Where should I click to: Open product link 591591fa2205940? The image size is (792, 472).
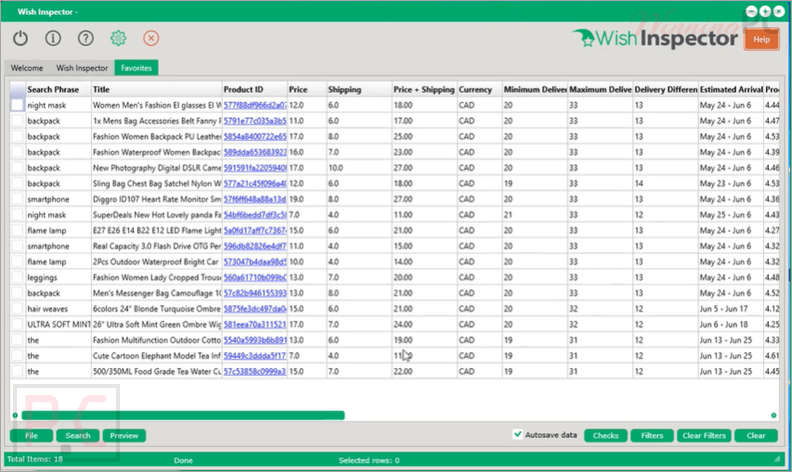tap(255, 168)
